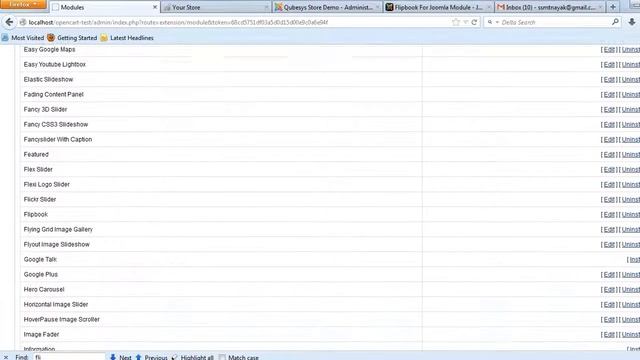
Task: Click Previous in the find bar
Action: point(151,357)
